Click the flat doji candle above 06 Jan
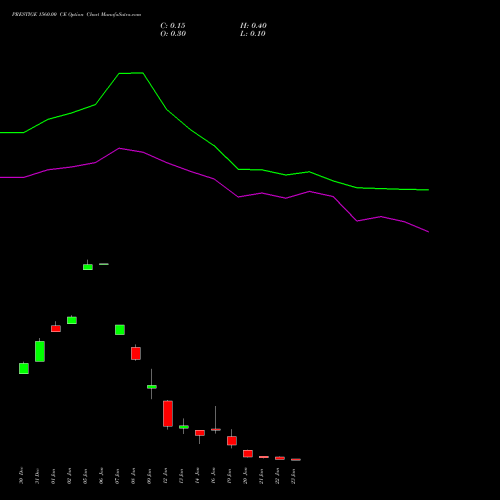 click(x=104, y=264)
